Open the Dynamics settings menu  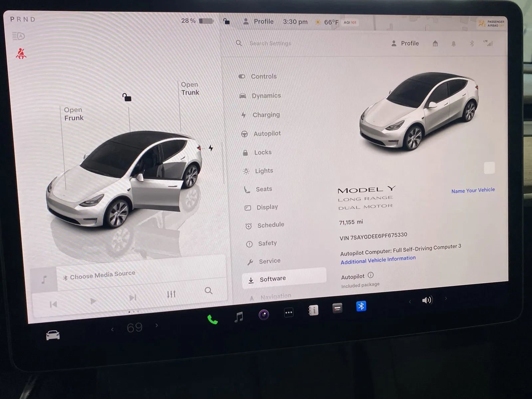260,96
